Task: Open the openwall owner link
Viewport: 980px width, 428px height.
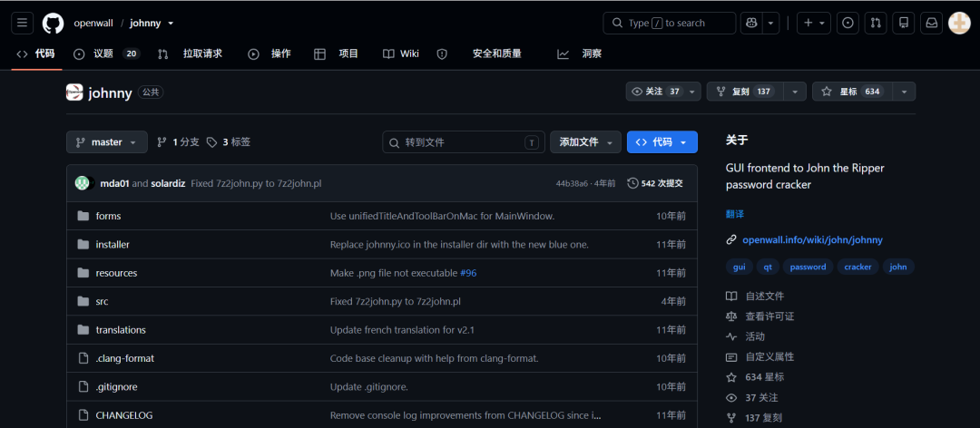Action: (x=93, y=23)
